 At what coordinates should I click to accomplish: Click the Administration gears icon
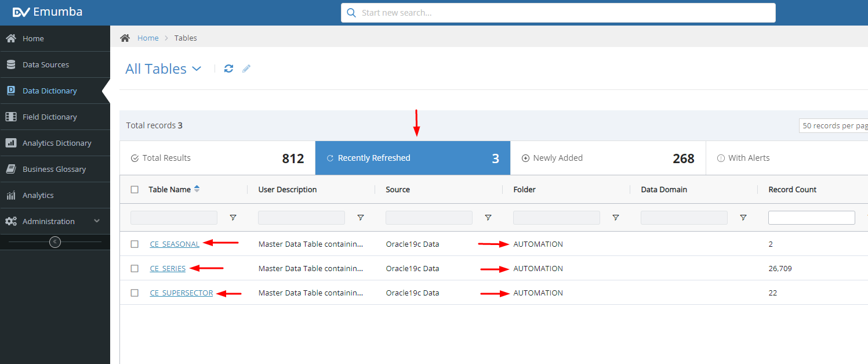pyautogui.click(x=11, y=221)
